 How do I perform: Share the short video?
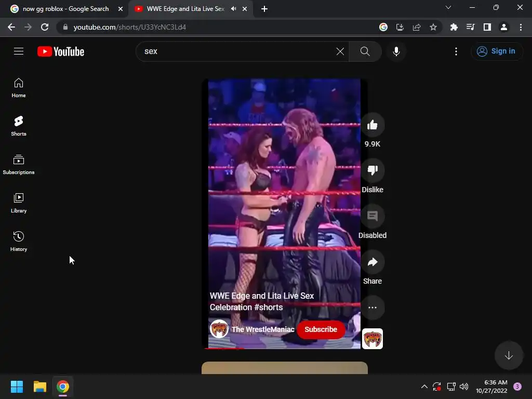372,262
